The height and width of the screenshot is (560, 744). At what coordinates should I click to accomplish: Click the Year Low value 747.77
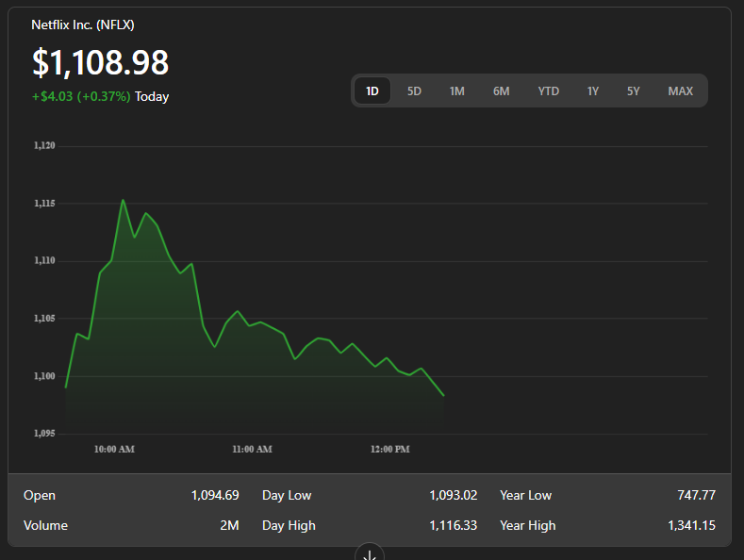pyautogui.click(x=696, y=495)
